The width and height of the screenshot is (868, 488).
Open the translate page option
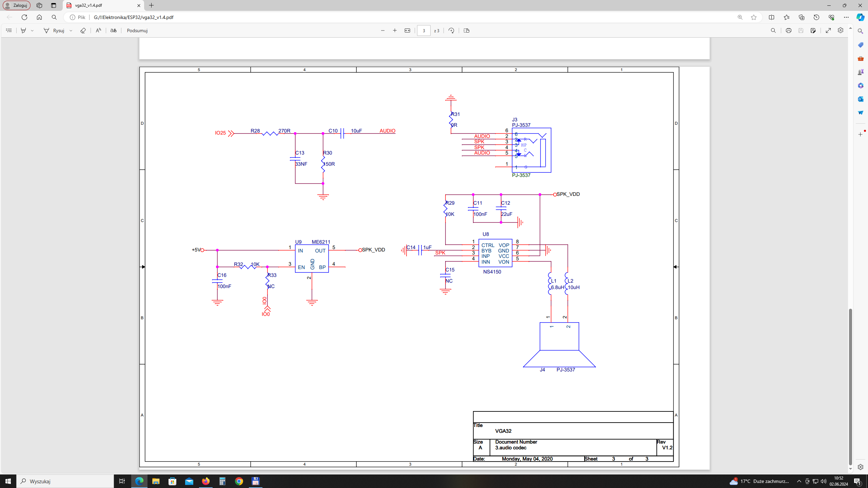click(114, 30)
